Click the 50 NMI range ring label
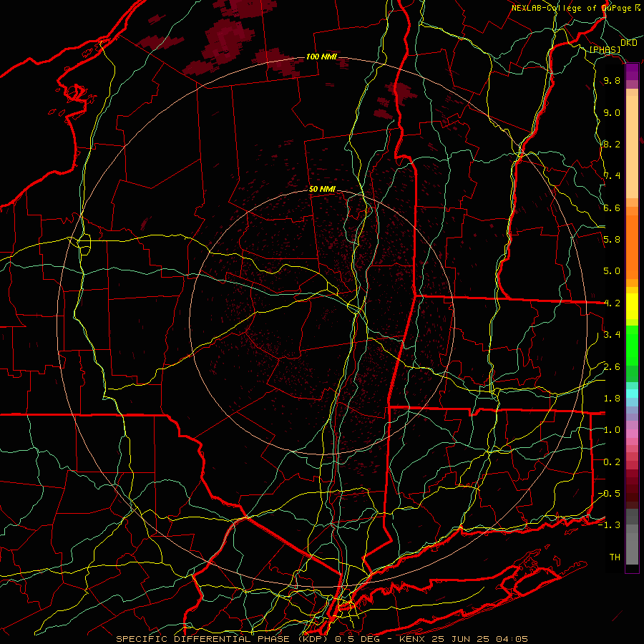This screenshot has height=644, width=644. [x=322, y=190]
